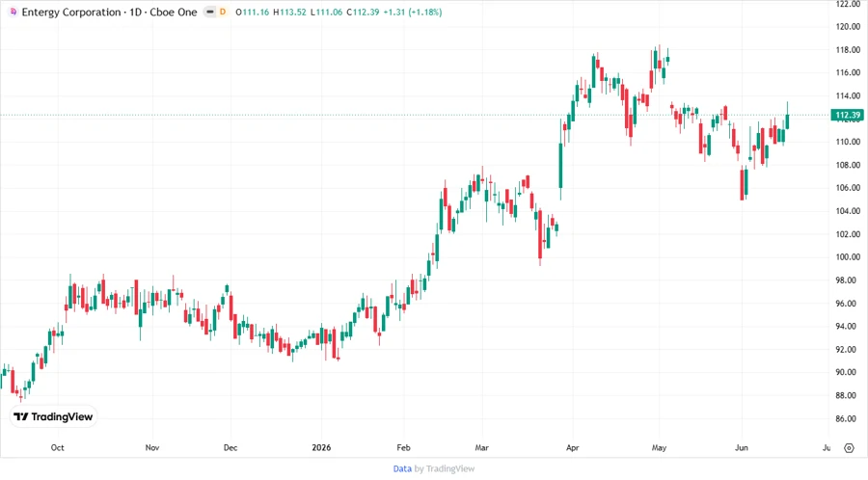
Task: Click the high value H113.52
Action: [x=289, y=13]
